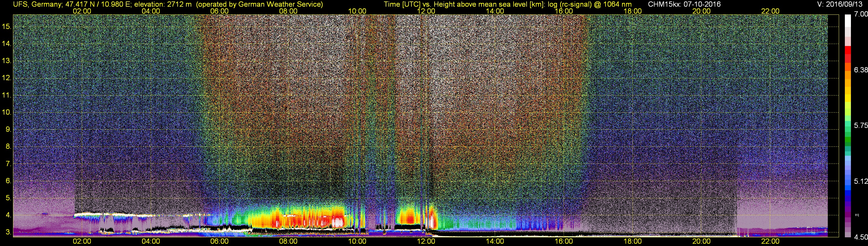Viewport: 868px width, 246px height.
Task: Click "10:00" on the top time axis
Action: click(357, 11)
